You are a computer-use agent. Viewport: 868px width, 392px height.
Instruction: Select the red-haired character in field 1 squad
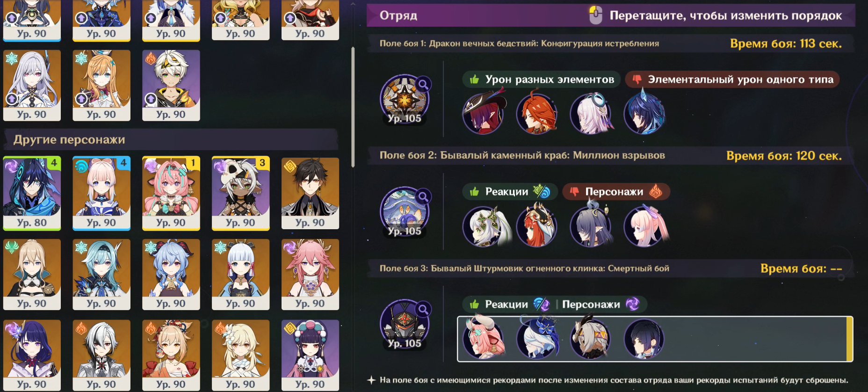[537, 114]
